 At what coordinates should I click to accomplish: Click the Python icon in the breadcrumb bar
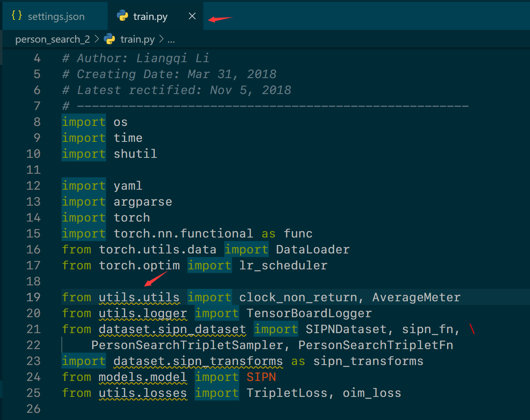(x=109, y=39)
